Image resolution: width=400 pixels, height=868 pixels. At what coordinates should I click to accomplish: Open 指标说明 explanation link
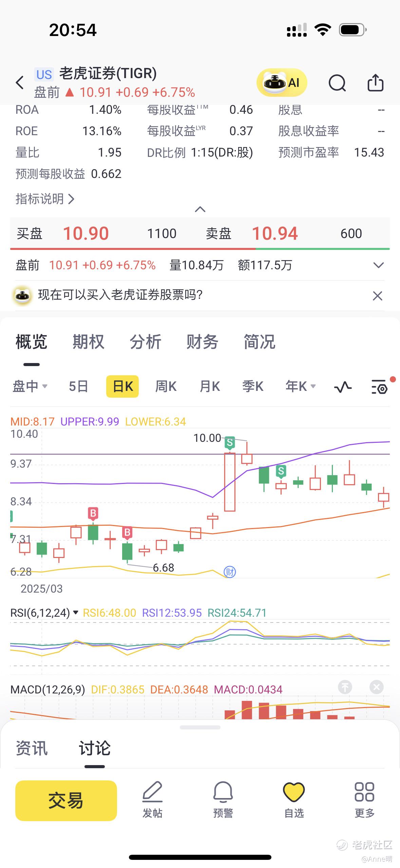point(45,199)
